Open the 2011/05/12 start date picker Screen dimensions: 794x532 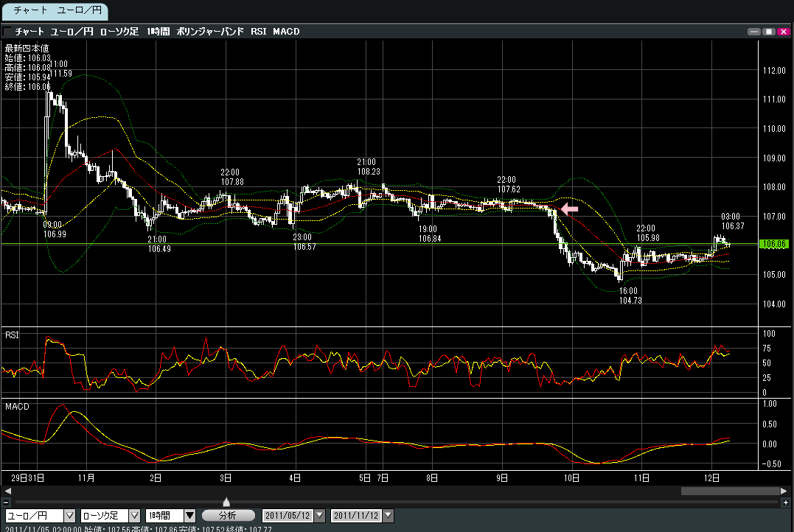coord(318,516)
